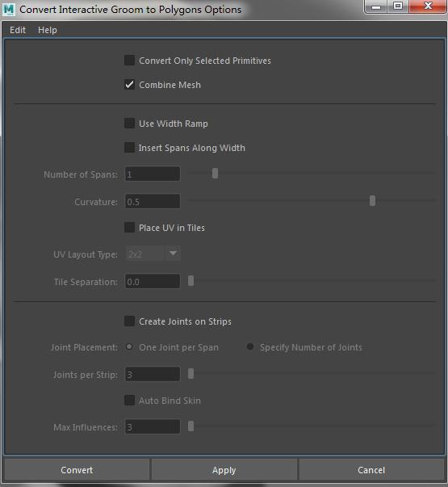Image resolution: width=448 pixels, height=487 pixels.
Task: Click the Curvature slider handle
Action: (372, 200)
